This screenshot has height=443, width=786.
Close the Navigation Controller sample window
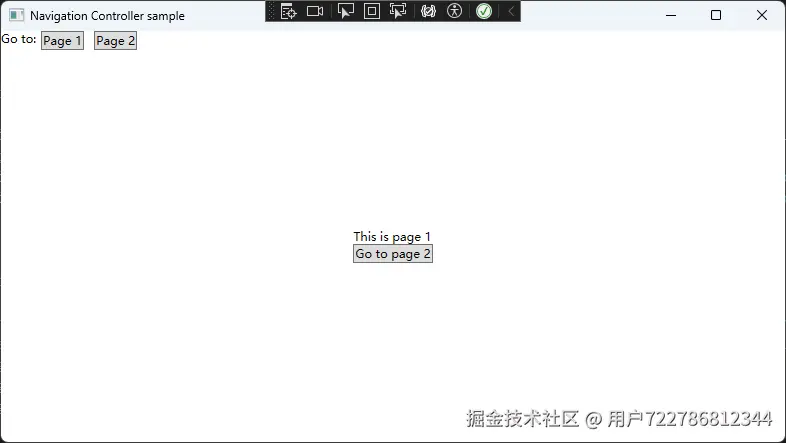click(761, 16)
